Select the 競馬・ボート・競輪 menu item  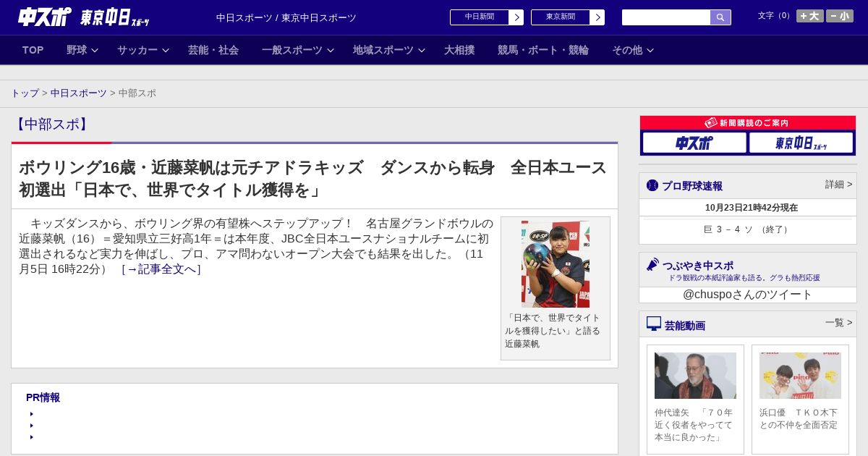pyautogui.click(x=543, y=50)
